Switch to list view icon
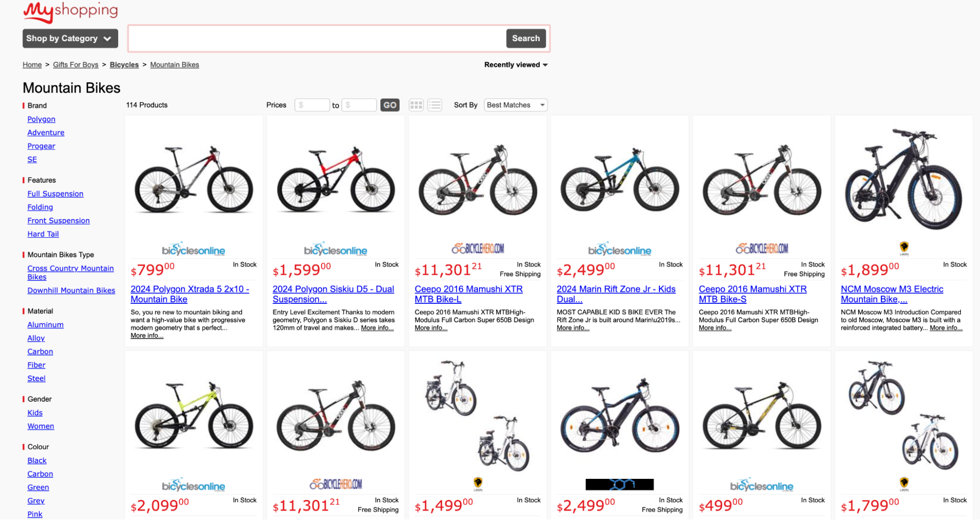Viewport: 980px width, 520px height. tap(435, 105)
